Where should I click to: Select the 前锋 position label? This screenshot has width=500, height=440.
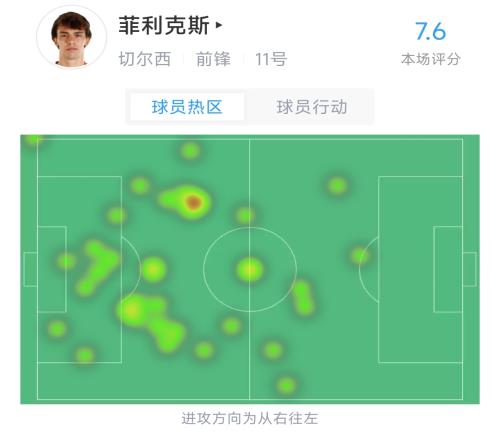click(x=213, y=59)
